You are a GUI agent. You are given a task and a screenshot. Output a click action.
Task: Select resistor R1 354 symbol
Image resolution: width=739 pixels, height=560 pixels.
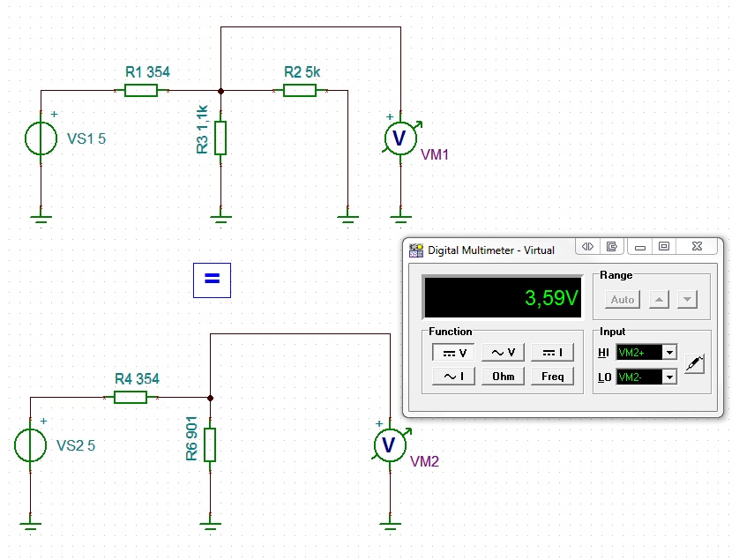(141, 91)
